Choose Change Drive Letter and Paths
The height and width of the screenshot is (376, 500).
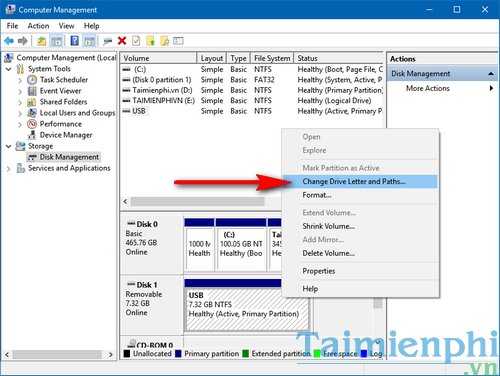[360, 181]
